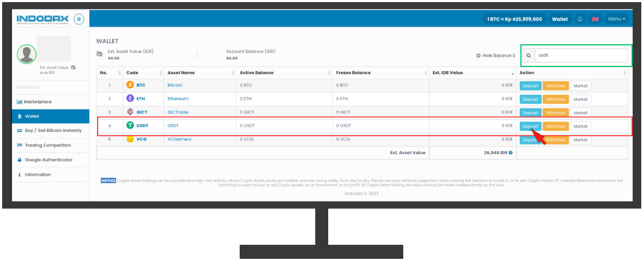
Task: Click Withdraw in the VCG row
Action: coord(555,140)
